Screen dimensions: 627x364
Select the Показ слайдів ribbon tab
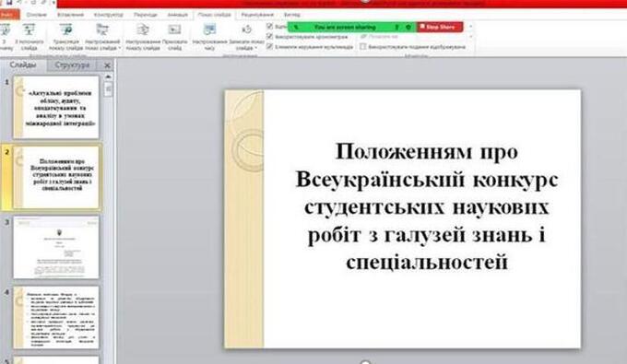214,15
